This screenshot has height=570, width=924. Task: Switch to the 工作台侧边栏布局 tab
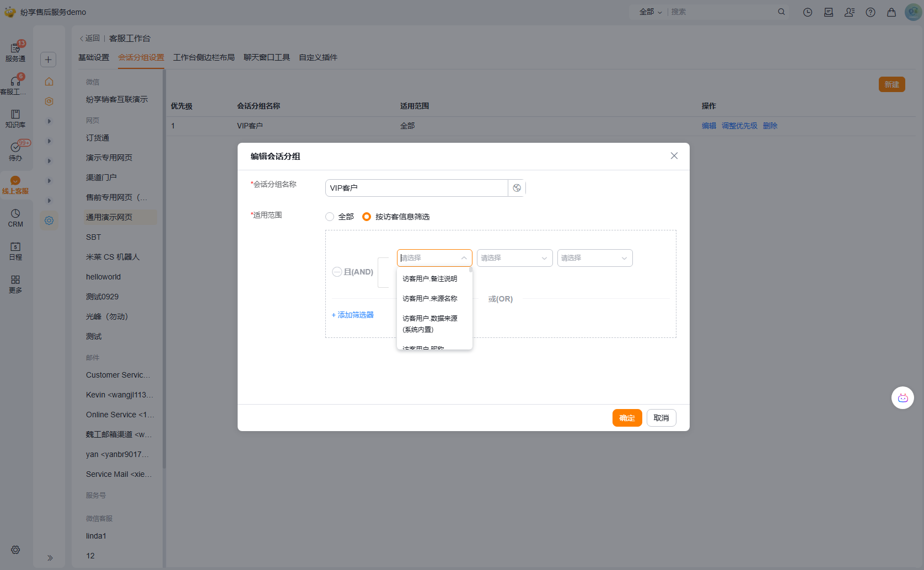point(204,57)
